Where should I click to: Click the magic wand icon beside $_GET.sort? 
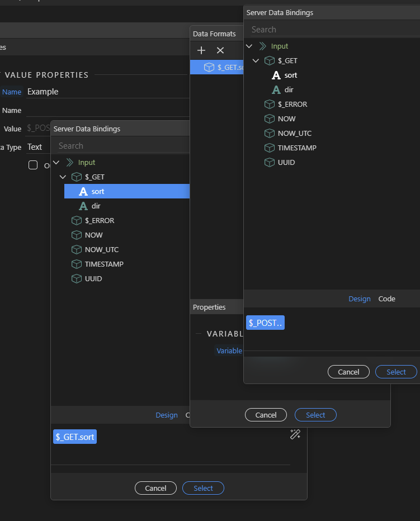[x=295, y=434]
